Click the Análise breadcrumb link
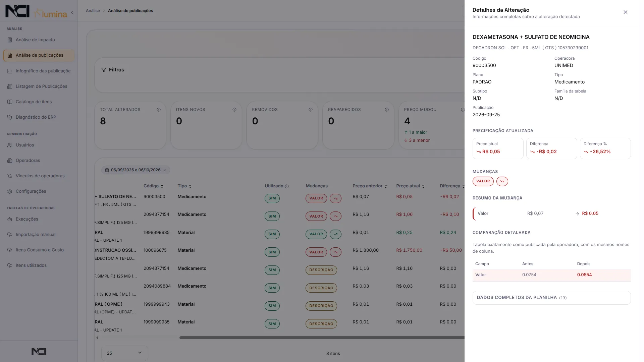The width and height of the screenshot is (644, 362). tap(93, 11)
